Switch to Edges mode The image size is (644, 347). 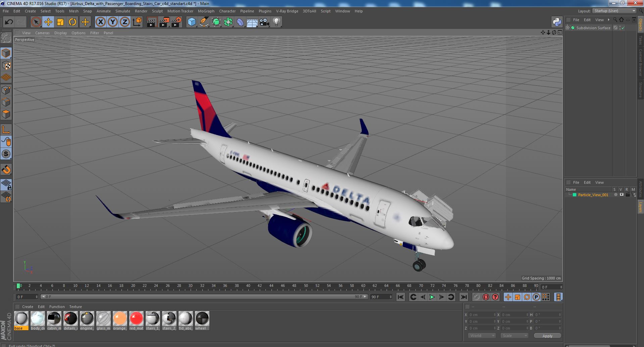point(6,102)
